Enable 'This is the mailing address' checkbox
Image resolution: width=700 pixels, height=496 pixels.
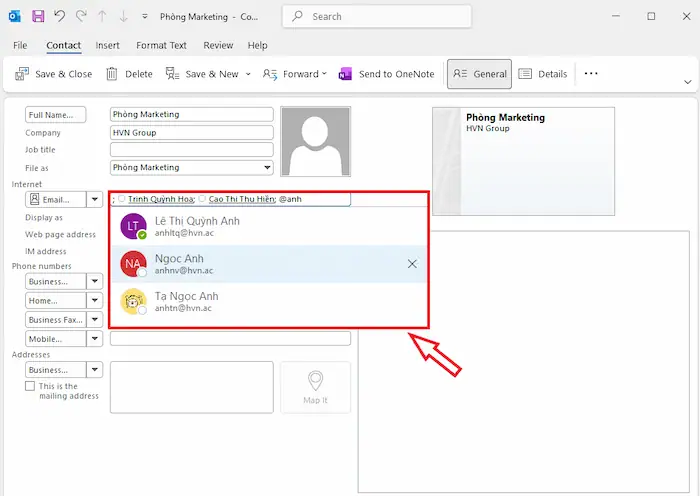click(x=30, y=386)
